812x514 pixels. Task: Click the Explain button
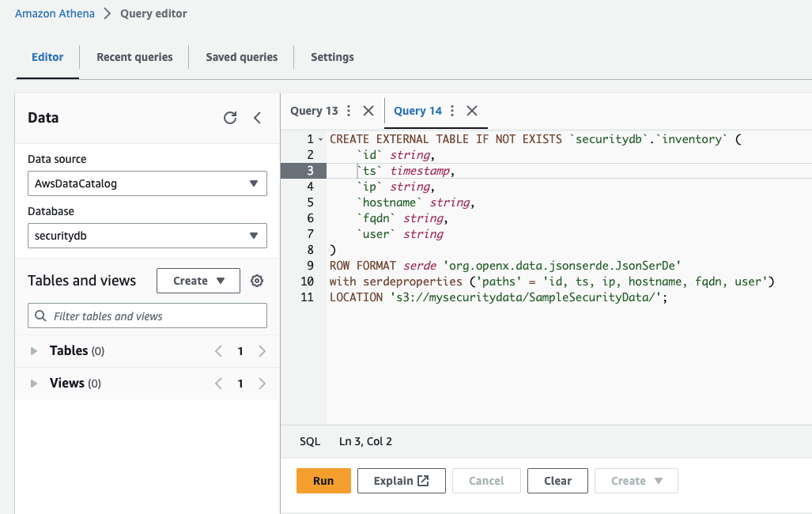point(401,481)
